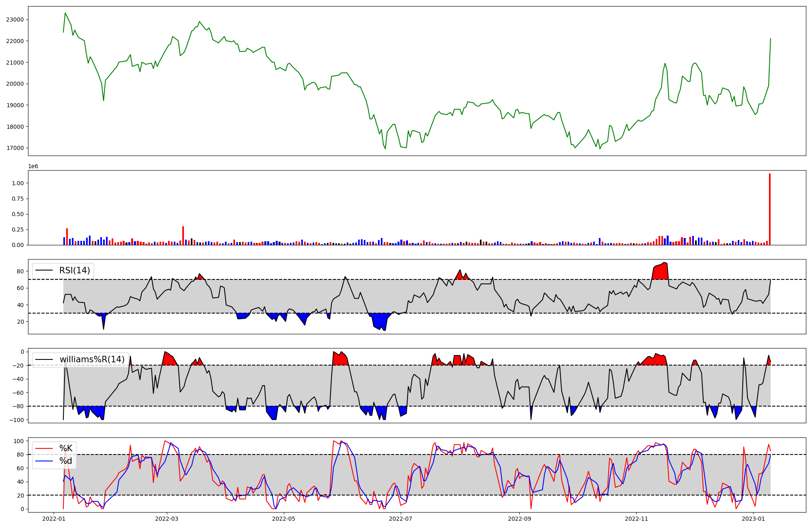Click the 0.25 volume axis tick
This screenshot has height=528, width=812.
pyautogui.click(x=17, y=229)
